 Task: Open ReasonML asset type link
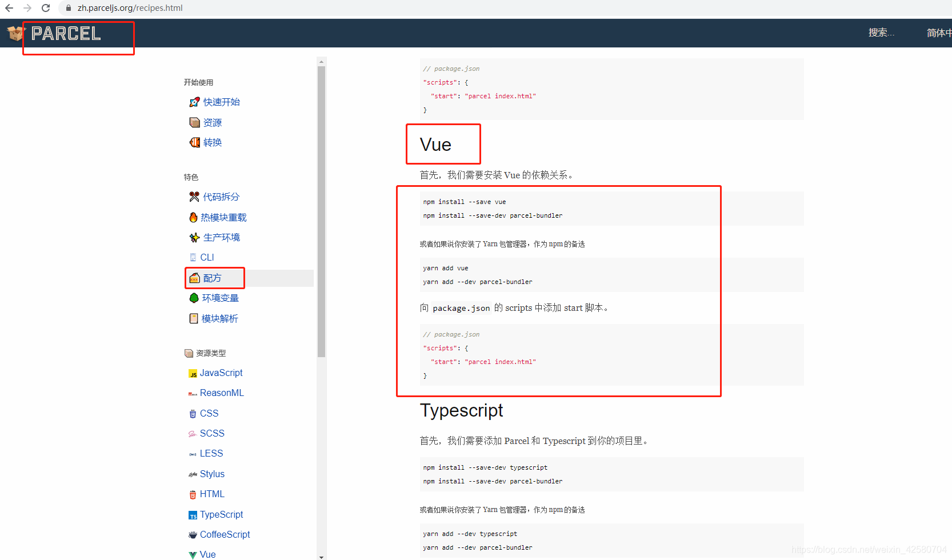tap(222, 393)
